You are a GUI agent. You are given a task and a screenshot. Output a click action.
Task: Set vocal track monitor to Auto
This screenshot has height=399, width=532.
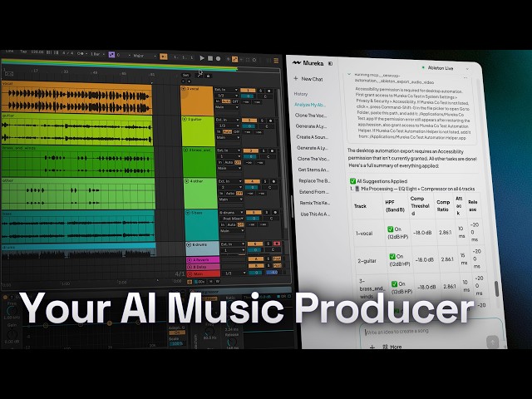point(225,101)
